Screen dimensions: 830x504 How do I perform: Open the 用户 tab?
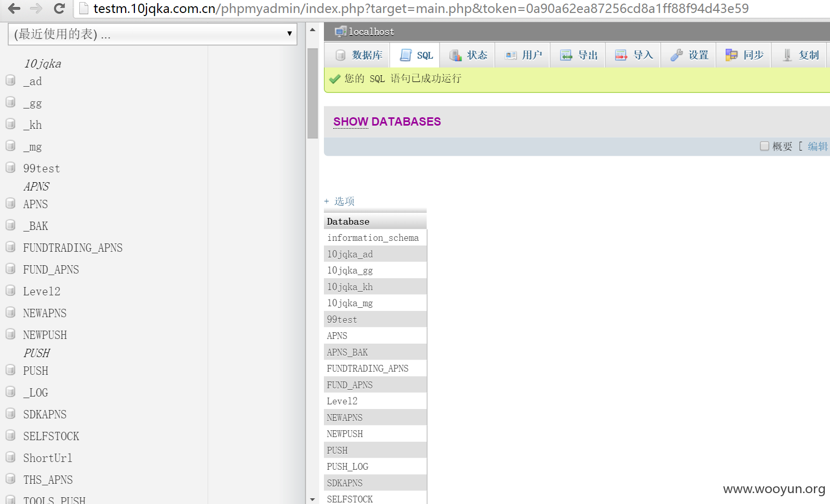(x=524, y=55)
